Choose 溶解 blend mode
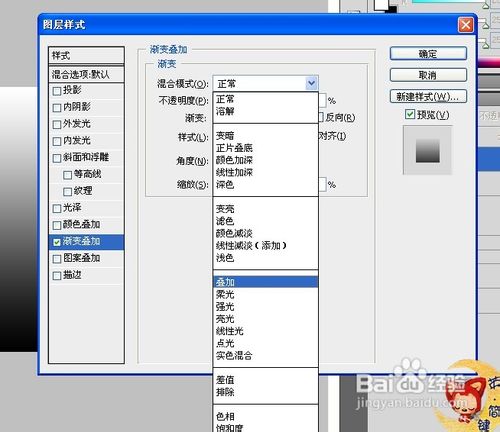The height and width of the screenshot is (432, 500). [x=266, y=111]
